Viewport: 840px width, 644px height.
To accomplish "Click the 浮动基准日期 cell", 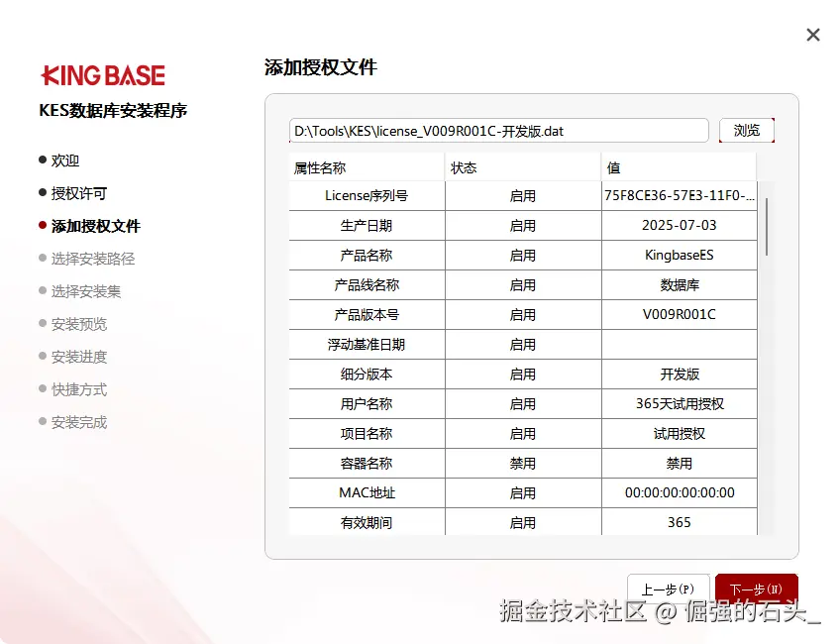I will point(367,344).
